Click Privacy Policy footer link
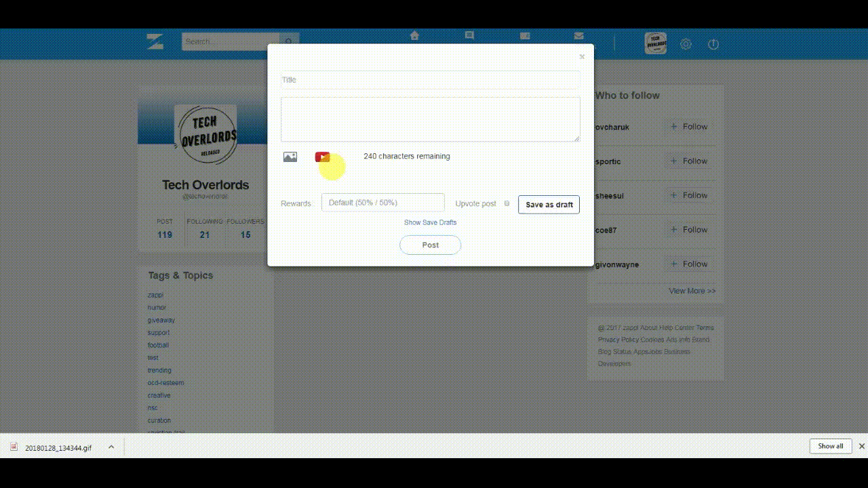Image resolution: width=868 pixels, height=488 pixels. 618,340
